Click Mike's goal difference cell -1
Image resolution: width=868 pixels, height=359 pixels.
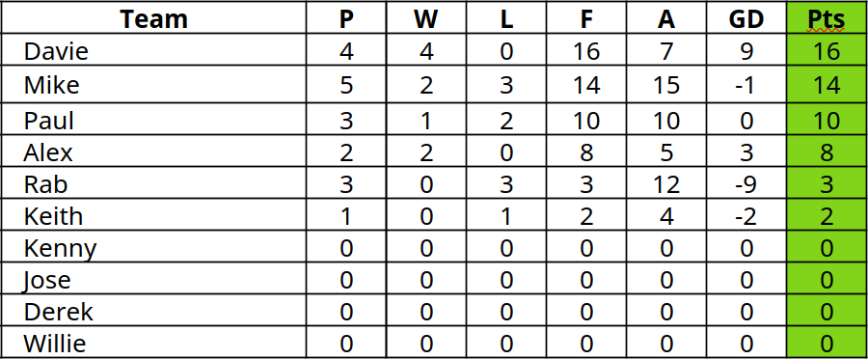(x=746, y=85)
